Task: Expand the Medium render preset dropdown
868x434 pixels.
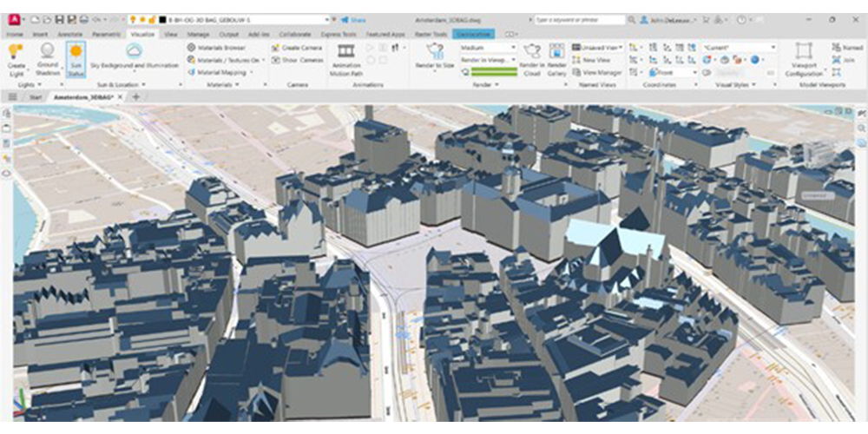Action: (x=512, y=48)
